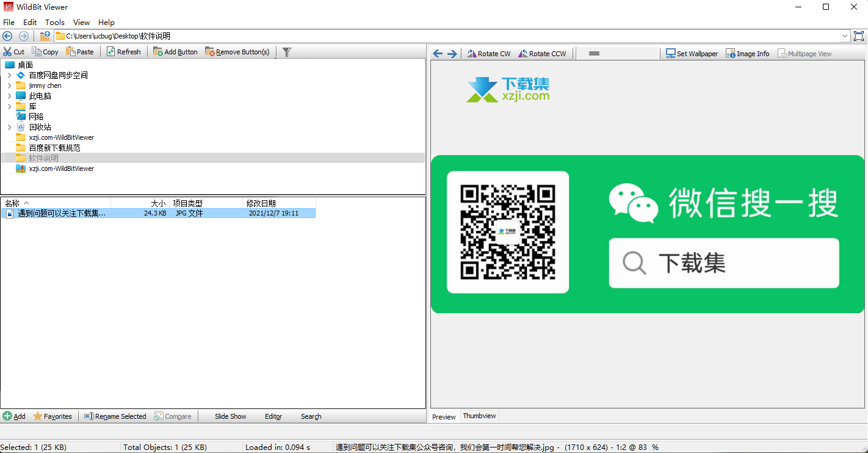868x453 pixels.
Task: Select 库 in folder tree
Action: tap(32, 106)
